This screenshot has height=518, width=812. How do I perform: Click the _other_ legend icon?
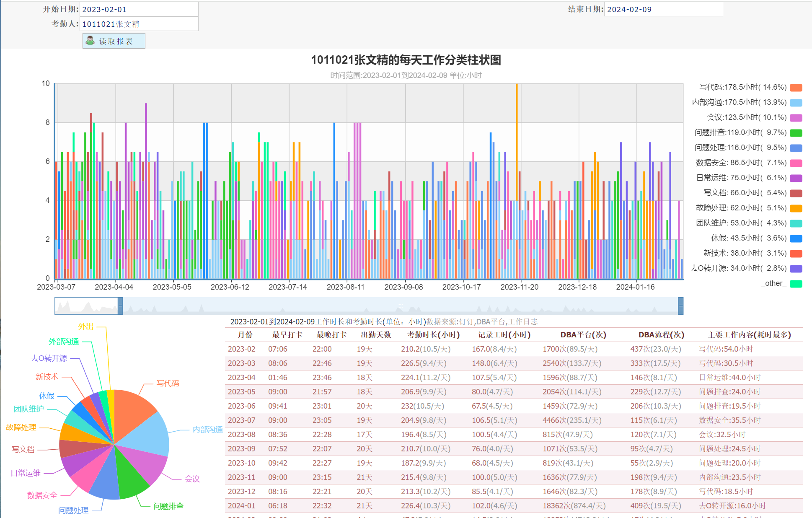tap(796, 284)
